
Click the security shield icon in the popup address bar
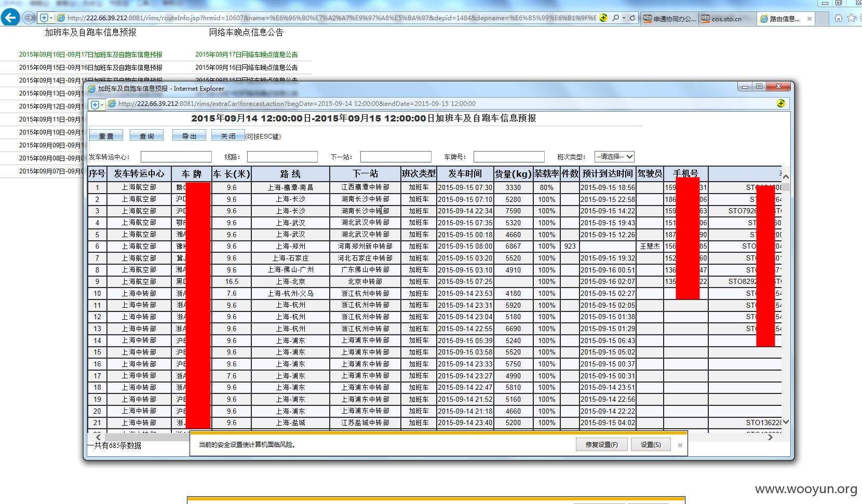95,104
